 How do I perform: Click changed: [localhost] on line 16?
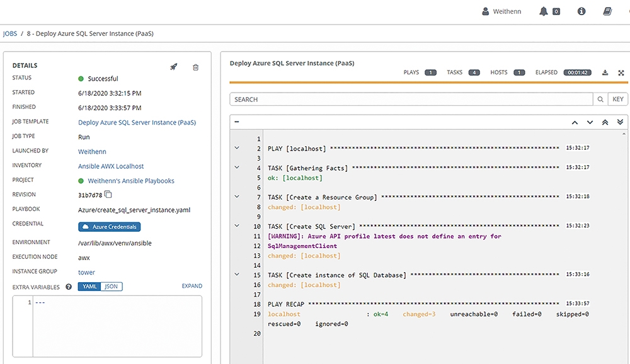[304, 285]
